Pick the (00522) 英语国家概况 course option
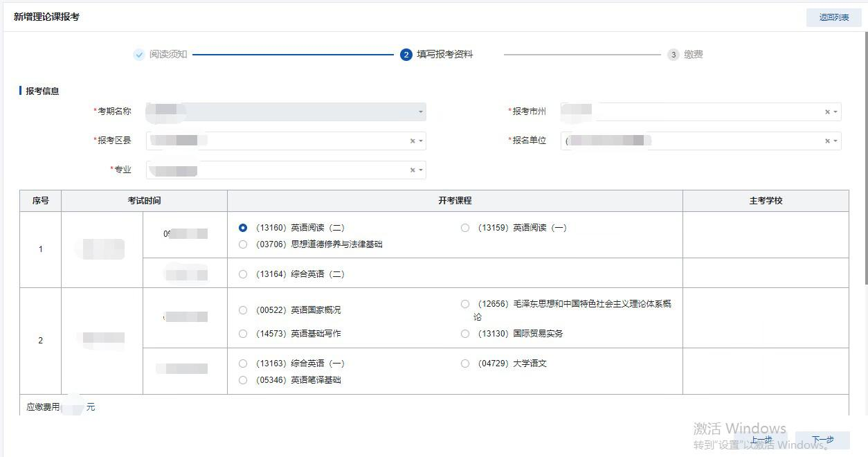Image resolution: width=868 pixels, height=457 pixels. pos(243,310)
